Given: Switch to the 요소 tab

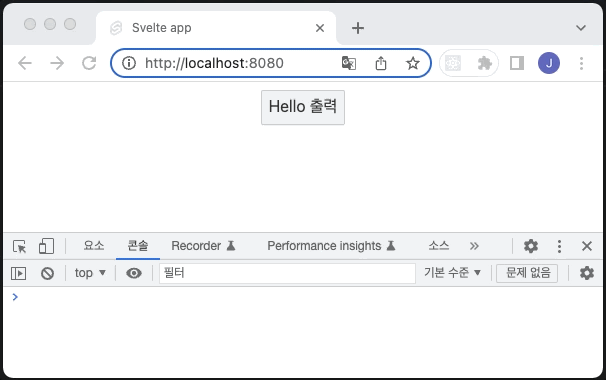Looking at the screenshot, I should (x=94, y=246).
